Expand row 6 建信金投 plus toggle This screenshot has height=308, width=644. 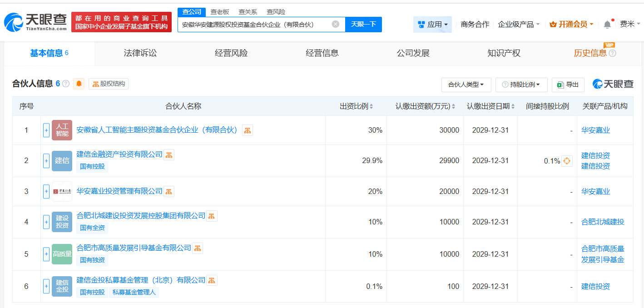pyautogui.click(x=46, y=287)
